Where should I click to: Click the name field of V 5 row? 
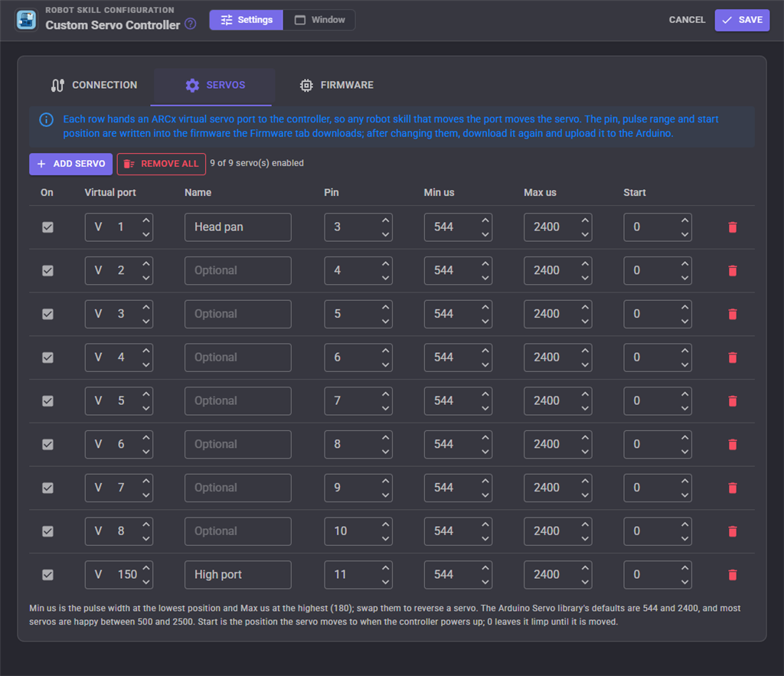pos(238,401)
